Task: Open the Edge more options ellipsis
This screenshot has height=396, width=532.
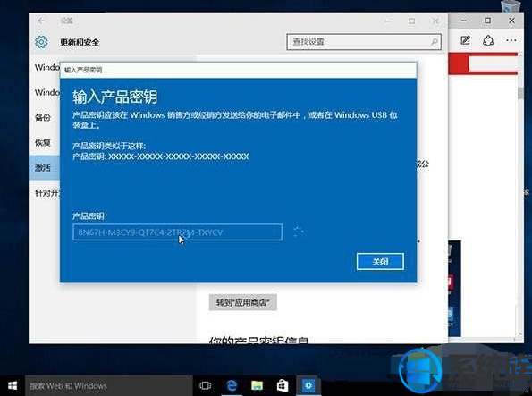Action: pos(511,40)
